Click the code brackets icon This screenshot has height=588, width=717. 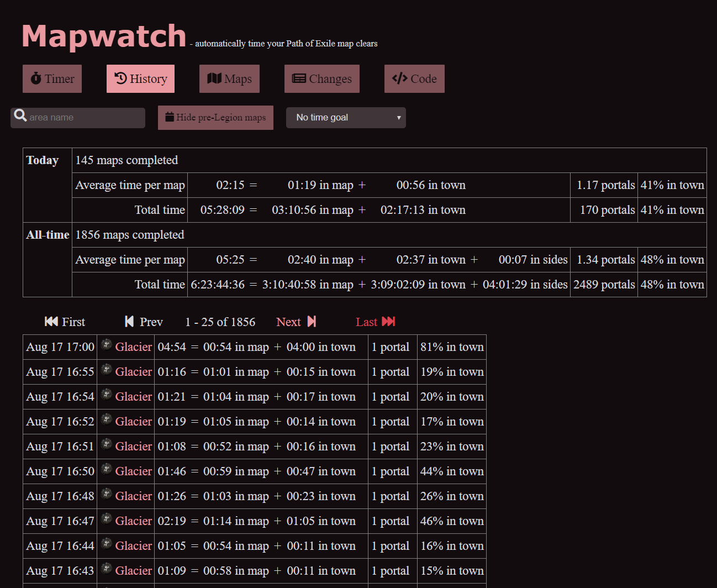399,78
